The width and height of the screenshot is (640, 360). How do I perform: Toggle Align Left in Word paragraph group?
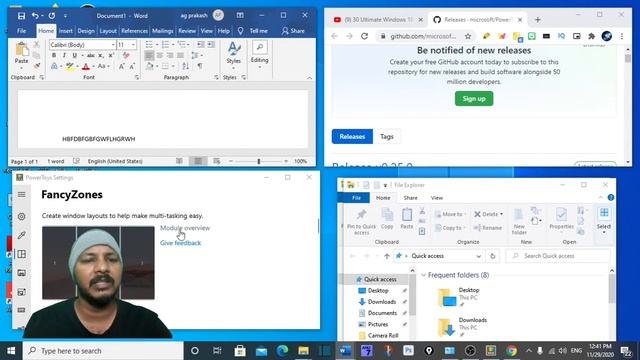click(x=149, y=56)
